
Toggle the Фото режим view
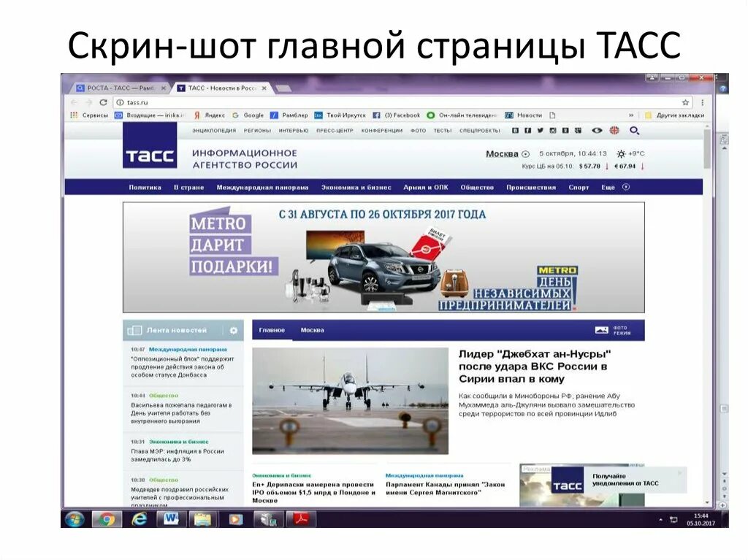pyautogui.click(x=613, y=330)
